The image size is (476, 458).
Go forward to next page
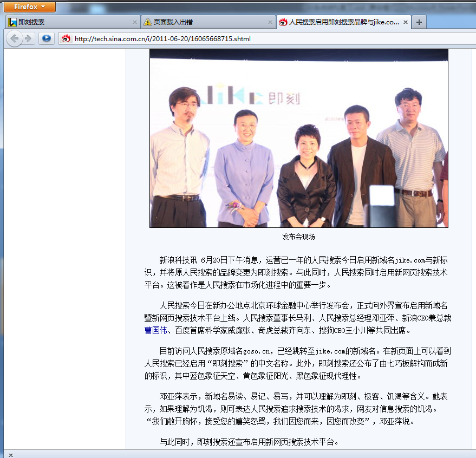click(28, 38)
